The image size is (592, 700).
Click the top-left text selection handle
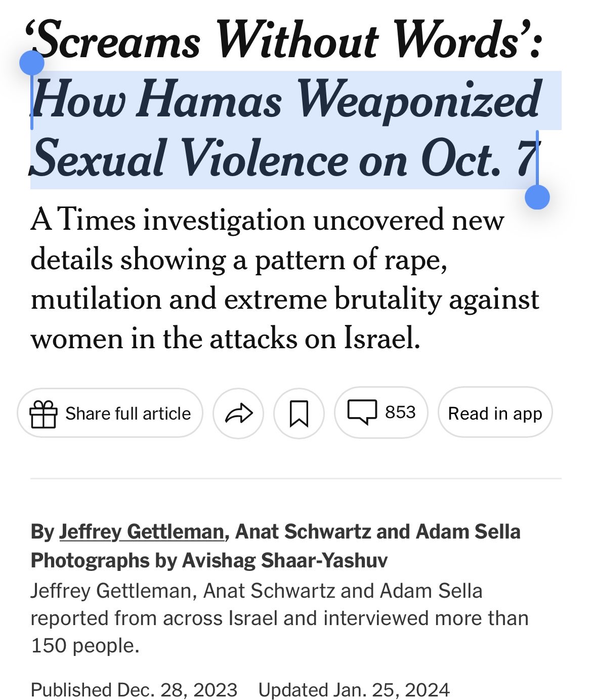[31, 63]
